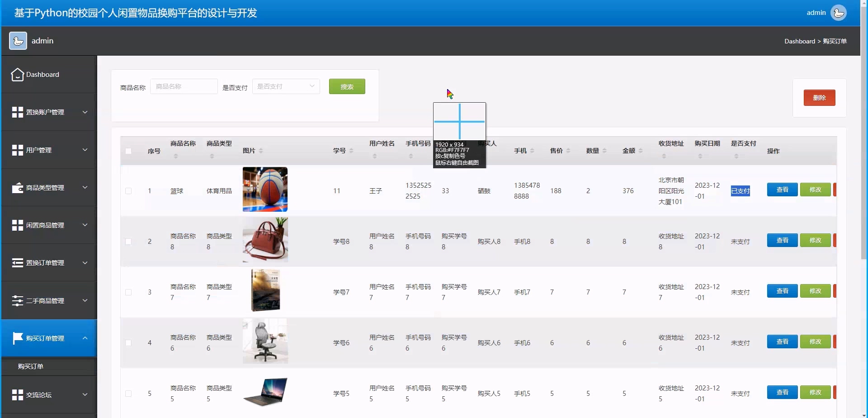Open the laptop product thumbnail

pos(265,392)
